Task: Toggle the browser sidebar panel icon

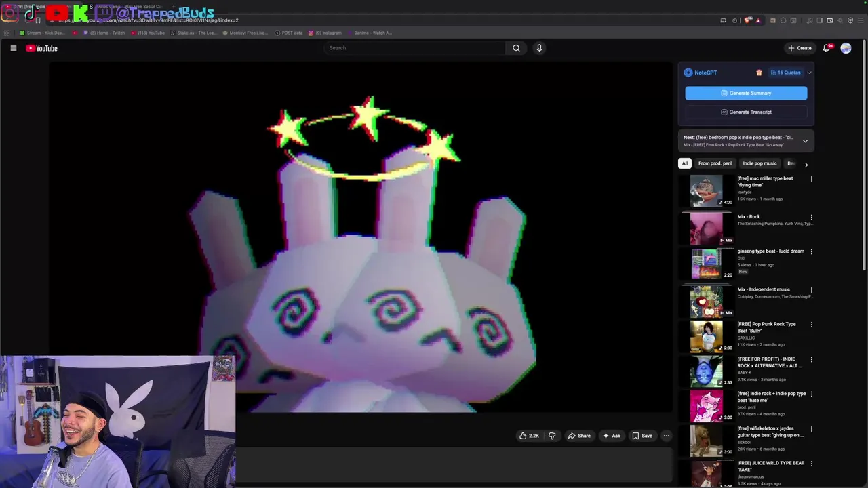Action: (x=820, y=20)
